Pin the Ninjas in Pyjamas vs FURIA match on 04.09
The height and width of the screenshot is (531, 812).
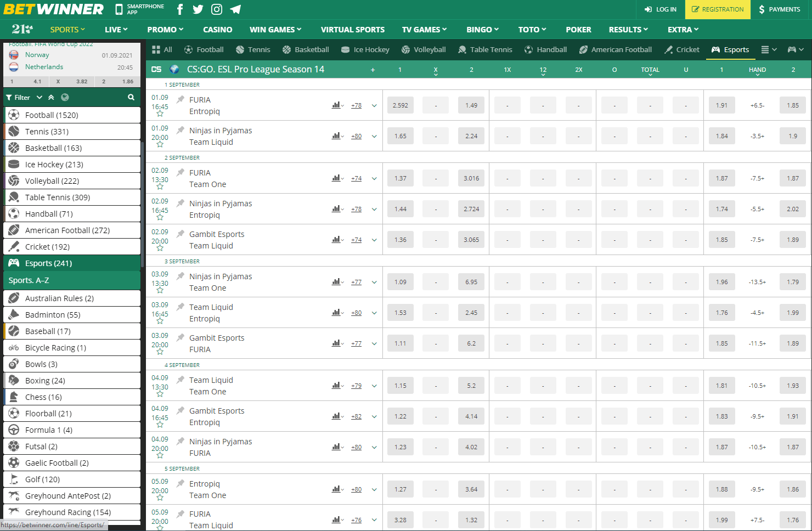[181, 441]
